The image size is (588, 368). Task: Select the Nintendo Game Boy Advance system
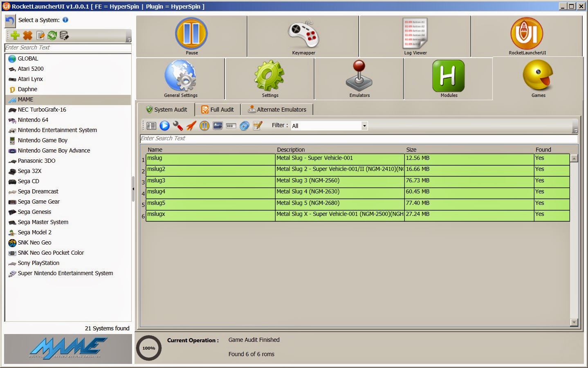68,151
